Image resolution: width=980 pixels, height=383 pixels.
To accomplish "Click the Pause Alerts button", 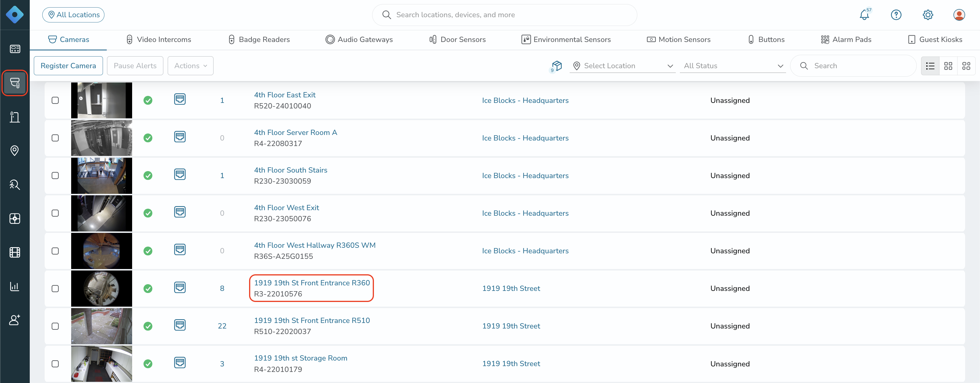I will coord(135,66).
